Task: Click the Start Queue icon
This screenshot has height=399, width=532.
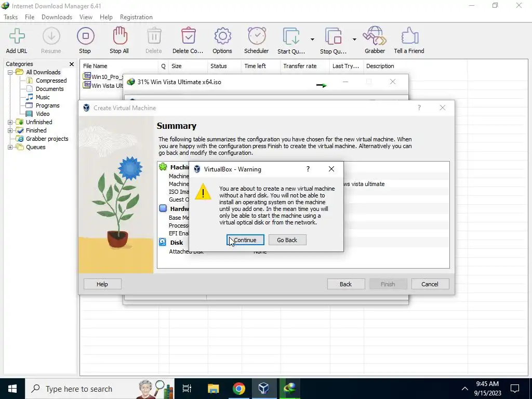Action: [291, 36]
